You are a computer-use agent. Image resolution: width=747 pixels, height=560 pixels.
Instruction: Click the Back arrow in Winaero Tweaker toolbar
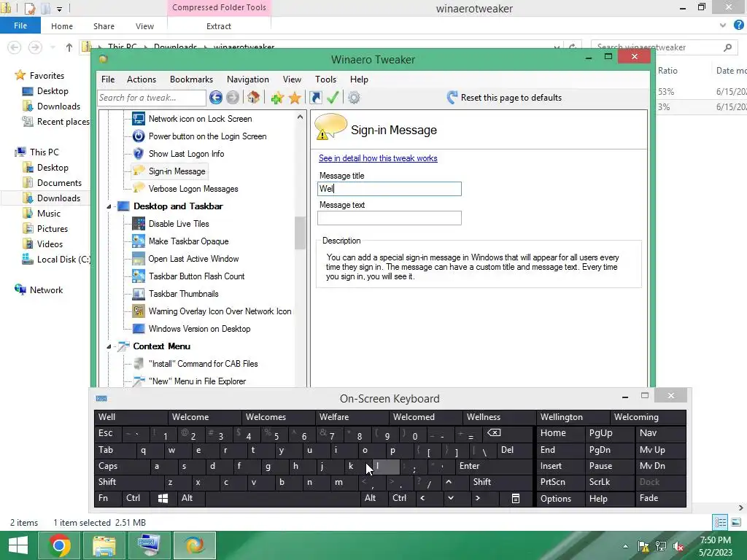coord(216,98)
